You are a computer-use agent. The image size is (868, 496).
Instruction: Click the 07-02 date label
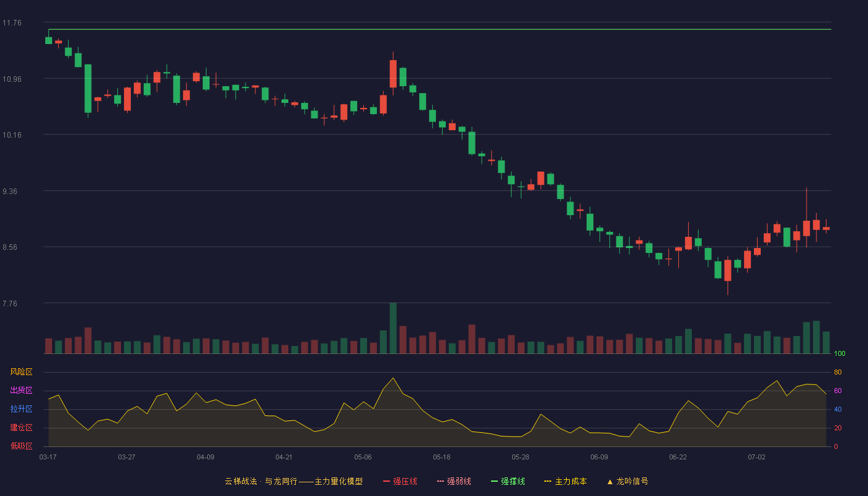(x=756, y=457)
